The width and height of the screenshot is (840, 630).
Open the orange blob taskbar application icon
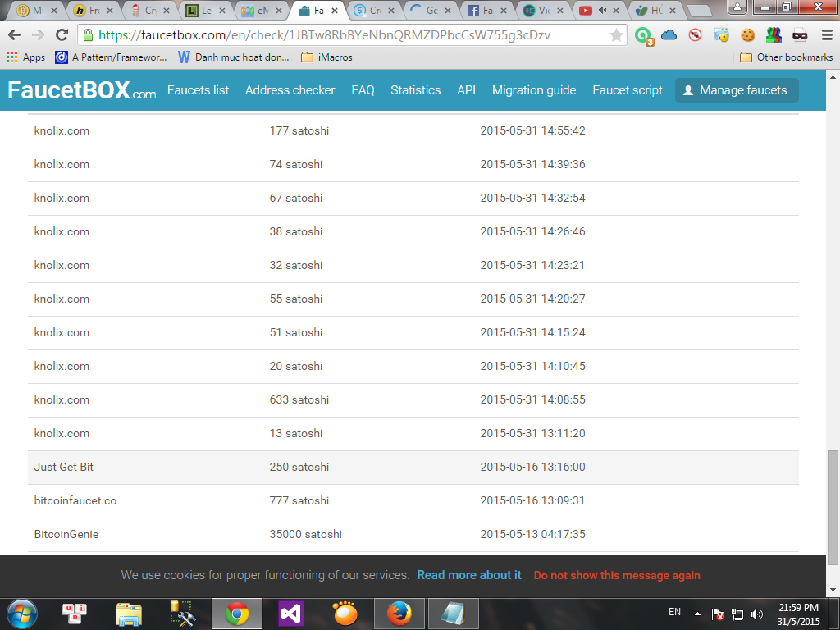345,614
